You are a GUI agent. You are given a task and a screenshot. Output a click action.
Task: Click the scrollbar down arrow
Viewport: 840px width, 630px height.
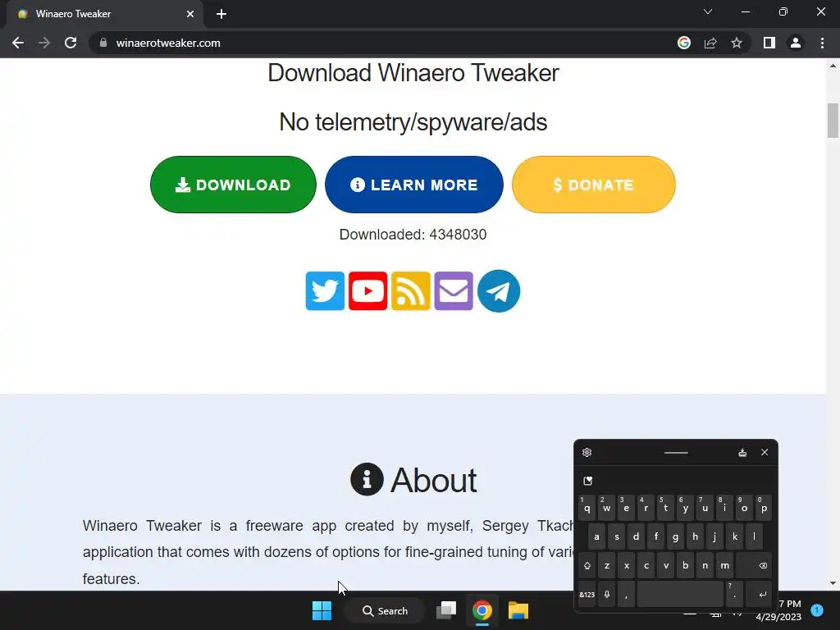tap(833, 583)
